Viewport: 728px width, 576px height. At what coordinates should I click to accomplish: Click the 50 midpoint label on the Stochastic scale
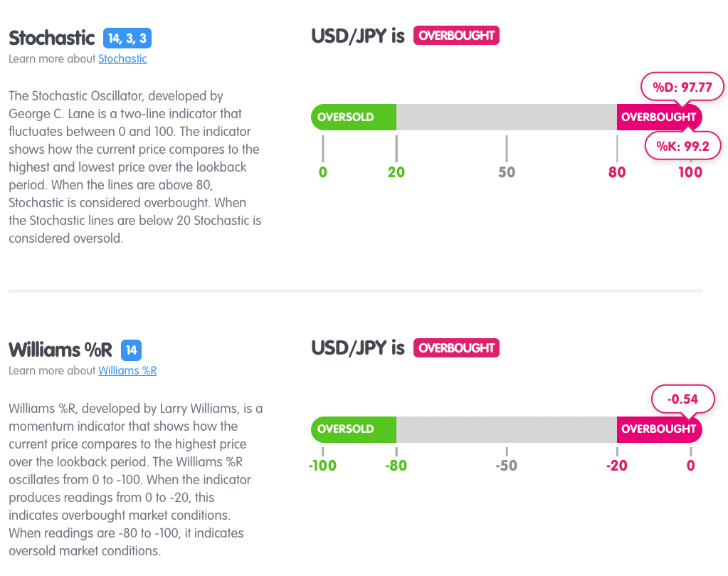(x=507, y=172)
